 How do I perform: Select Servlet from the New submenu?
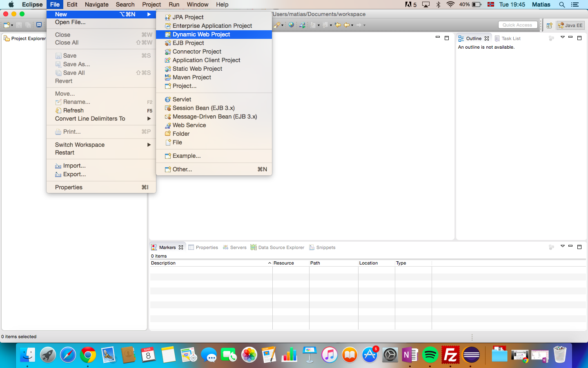coord(214,99)
